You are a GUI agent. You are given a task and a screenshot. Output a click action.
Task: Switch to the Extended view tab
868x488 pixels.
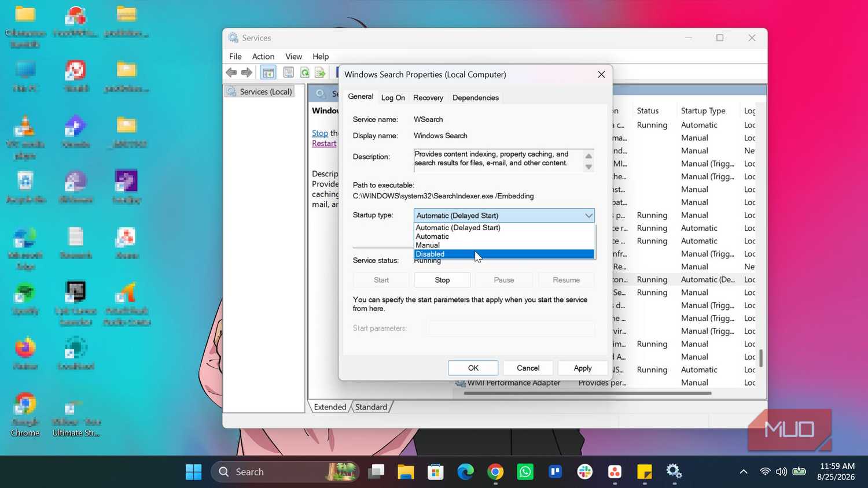pyautogui.click(x=330, y=407)
